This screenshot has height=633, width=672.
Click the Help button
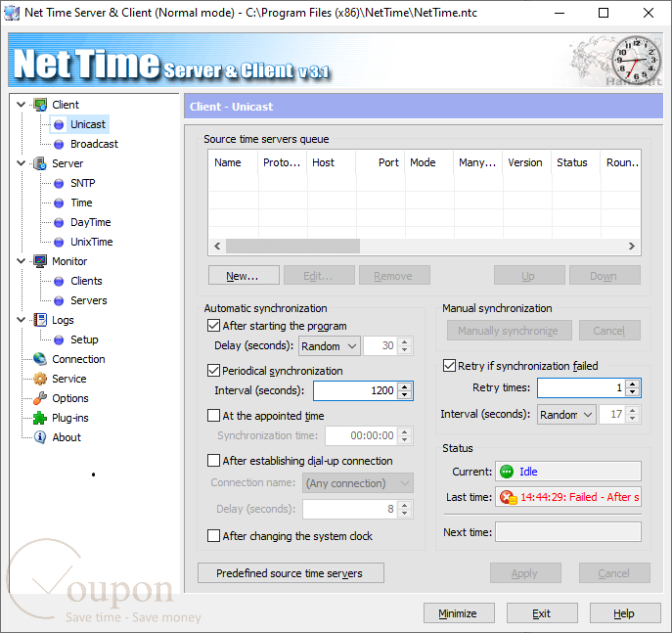coord(625,613)
